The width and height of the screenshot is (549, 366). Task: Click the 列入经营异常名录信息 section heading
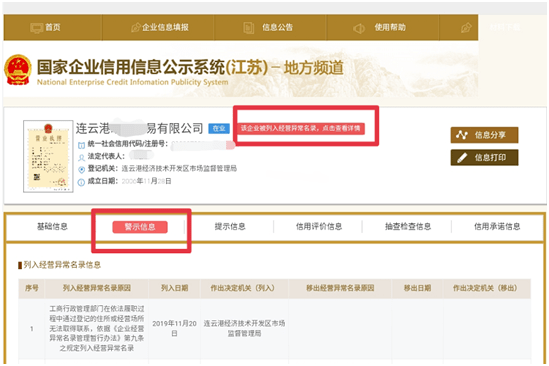click(62, 265)
